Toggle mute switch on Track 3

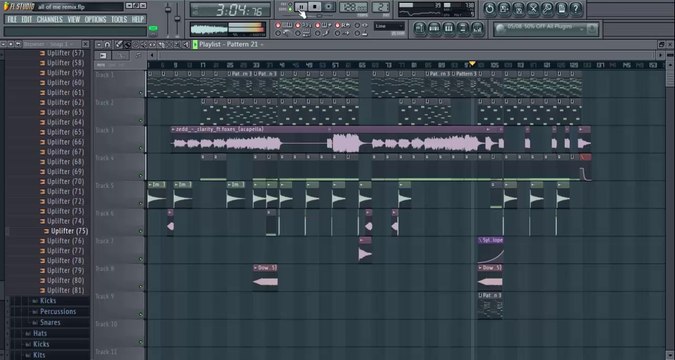tap(141, 148)
